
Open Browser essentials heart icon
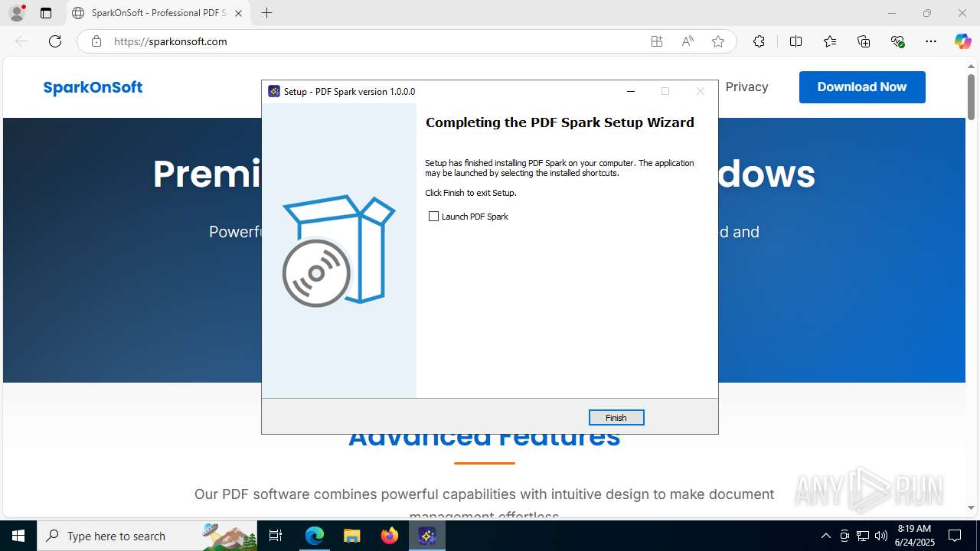898,41
